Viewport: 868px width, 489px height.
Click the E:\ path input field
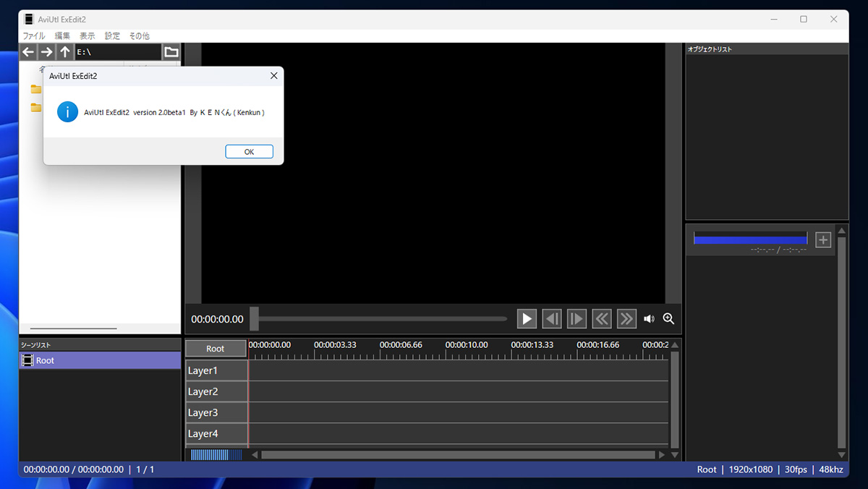tap(118, 52)
